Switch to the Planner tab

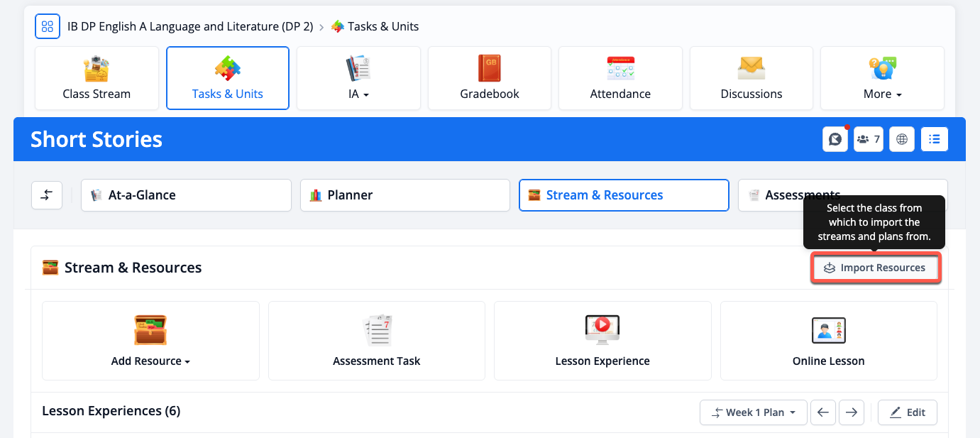point(405,195)
